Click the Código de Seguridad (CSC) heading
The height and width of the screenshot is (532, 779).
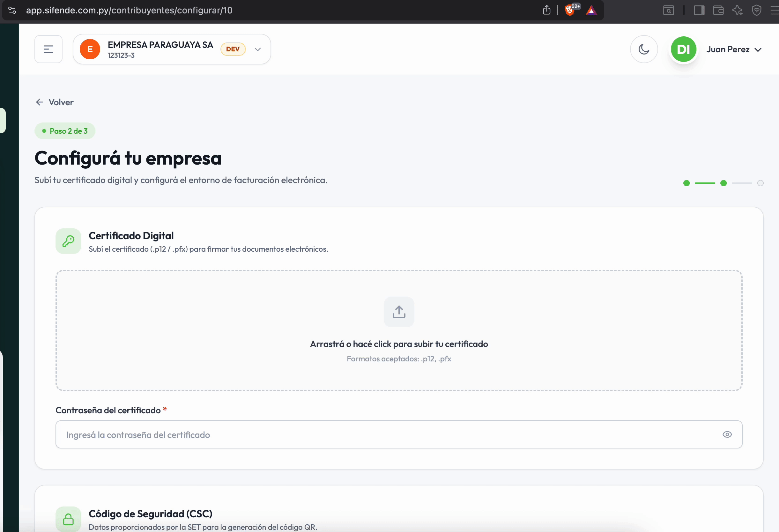pos(151,514)
